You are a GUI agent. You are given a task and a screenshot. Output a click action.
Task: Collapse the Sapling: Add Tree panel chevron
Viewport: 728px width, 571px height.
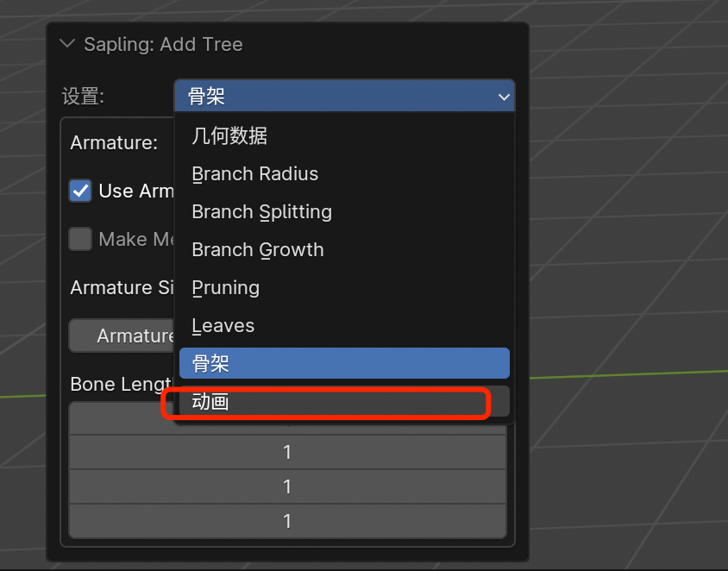coord(67,44)
